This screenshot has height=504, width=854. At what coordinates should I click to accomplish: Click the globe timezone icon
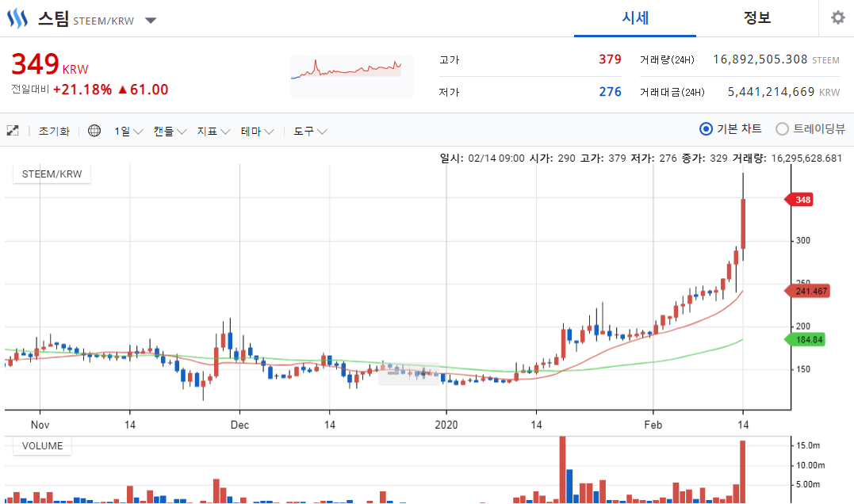coord(94,131)
